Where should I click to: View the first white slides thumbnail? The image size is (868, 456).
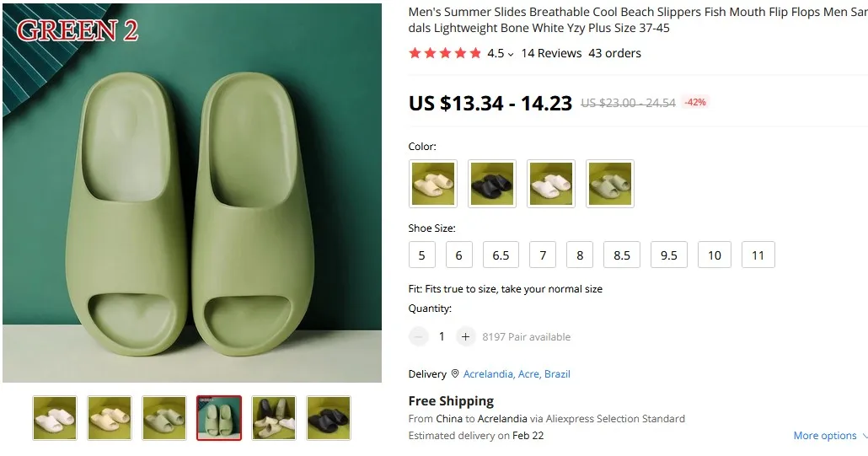click(55, 418)
